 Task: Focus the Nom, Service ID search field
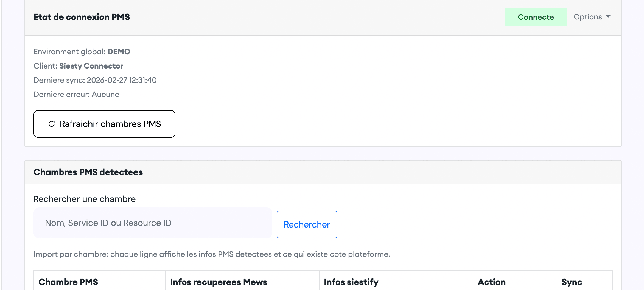pyautogui.click(x=153, y=223)
